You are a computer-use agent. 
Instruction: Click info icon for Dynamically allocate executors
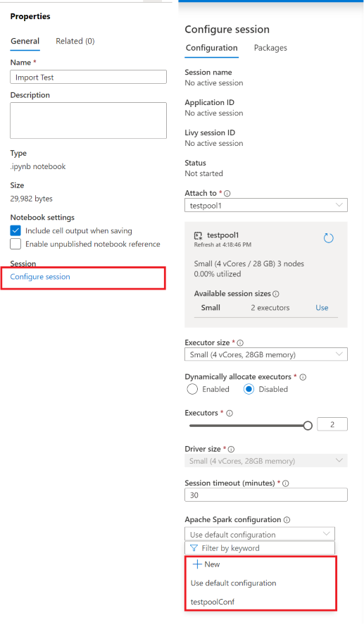click(x=303, y=377)
